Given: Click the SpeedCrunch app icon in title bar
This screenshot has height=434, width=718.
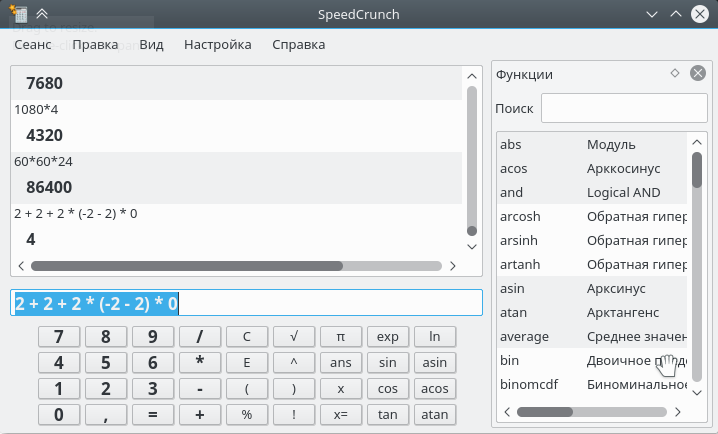Looking at the screenshot, I should pos(18,14).
